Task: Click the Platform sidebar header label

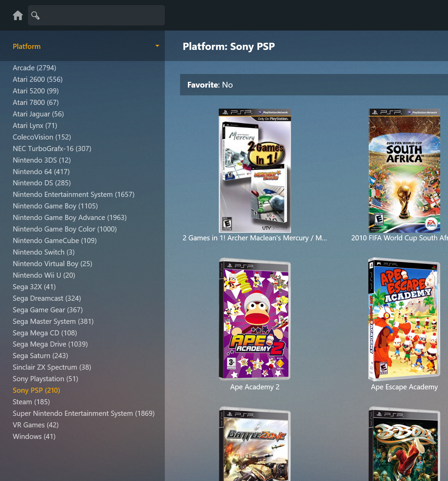Action: tap(27, 47)
